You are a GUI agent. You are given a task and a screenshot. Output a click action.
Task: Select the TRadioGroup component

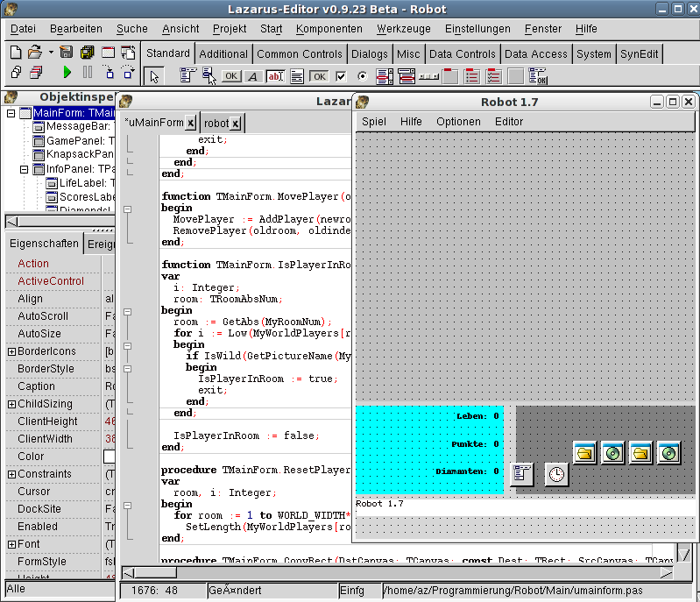coord(472,76)
